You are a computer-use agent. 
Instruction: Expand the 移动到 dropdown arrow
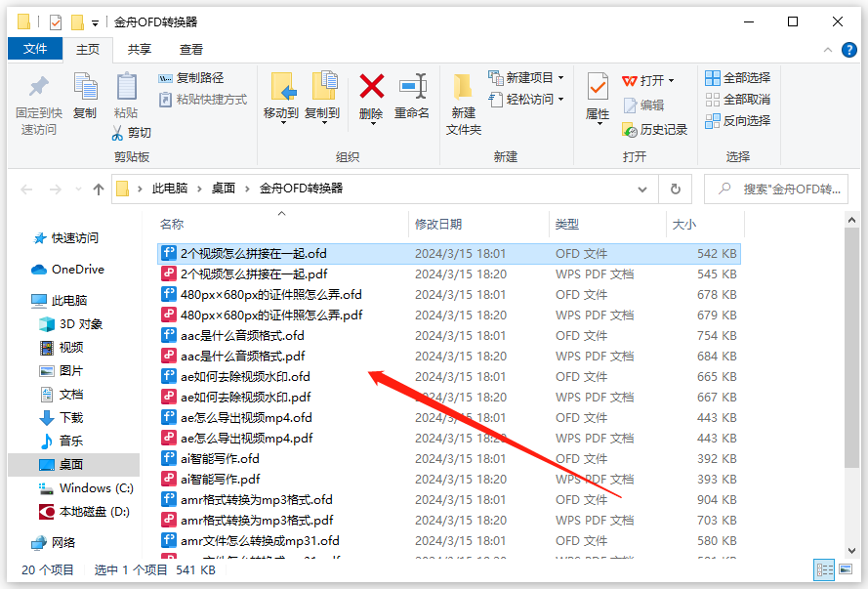click(283, 122)
